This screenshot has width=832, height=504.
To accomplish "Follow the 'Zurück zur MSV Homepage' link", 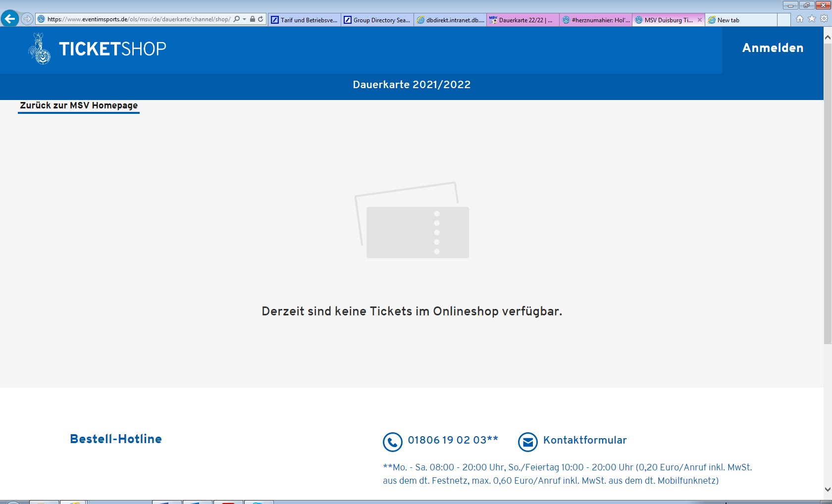I will coord(79,105).
